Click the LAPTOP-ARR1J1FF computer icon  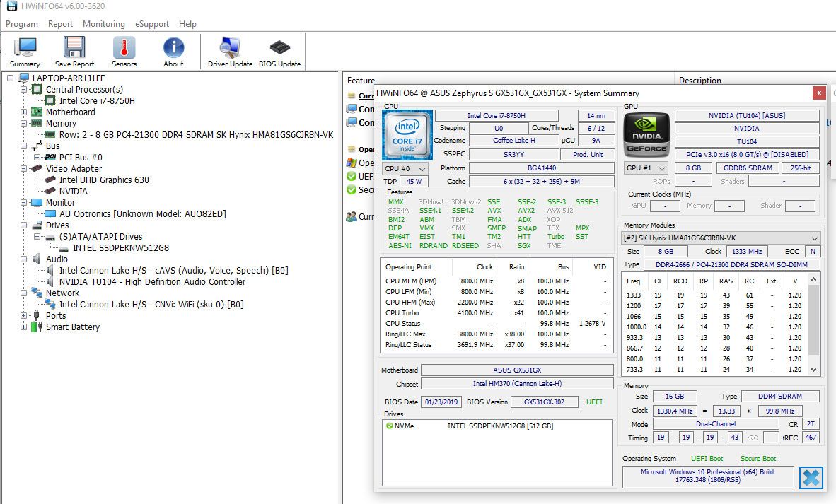(23, 78)
